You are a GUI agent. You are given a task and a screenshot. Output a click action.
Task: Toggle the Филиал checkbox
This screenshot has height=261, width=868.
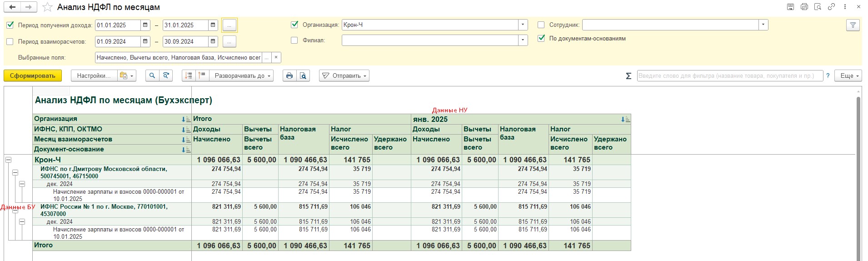coord(294,40)
